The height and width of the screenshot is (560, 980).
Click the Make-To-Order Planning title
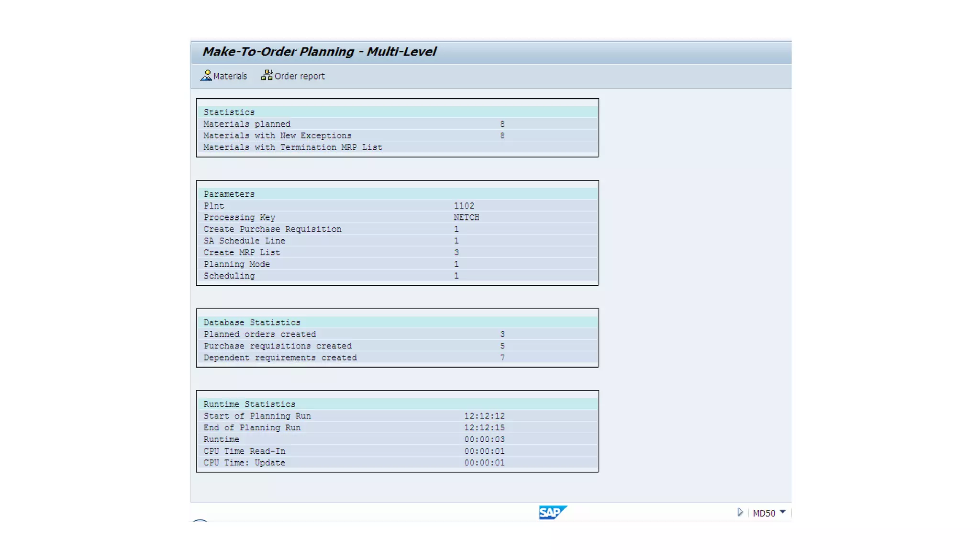click(319, 52)
